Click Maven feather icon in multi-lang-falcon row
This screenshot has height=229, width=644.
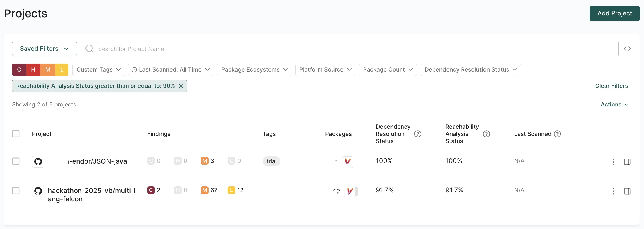pos(350,191)
